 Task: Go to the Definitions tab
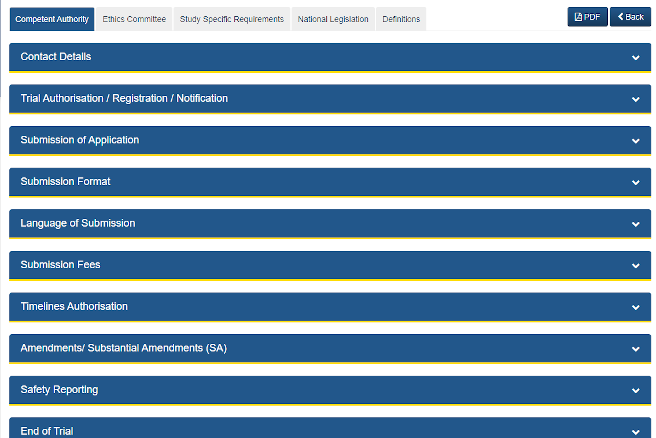[x=401, y=19]
